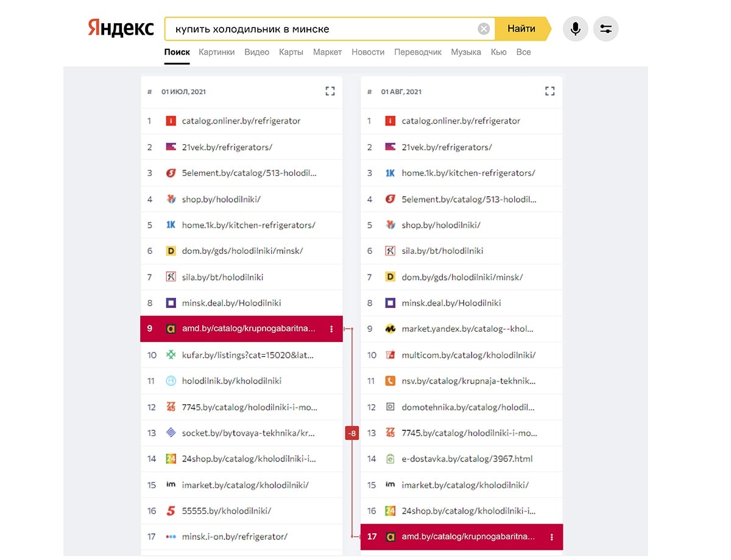
Task: Open minsk.deal.by/Holodilniki in August list
Action: coord(451,303)
